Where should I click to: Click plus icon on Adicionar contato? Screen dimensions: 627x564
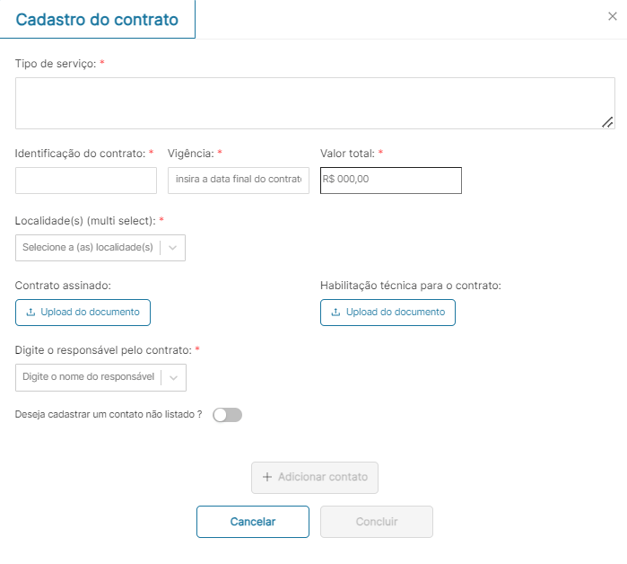[x=267, y=477]
